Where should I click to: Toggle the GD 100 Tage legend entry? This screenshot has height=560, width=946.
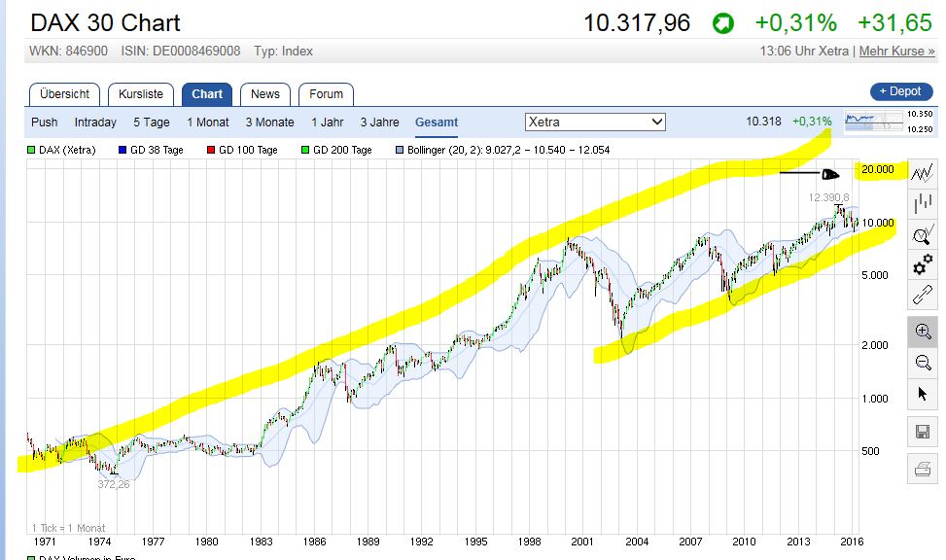click(242, 150)
